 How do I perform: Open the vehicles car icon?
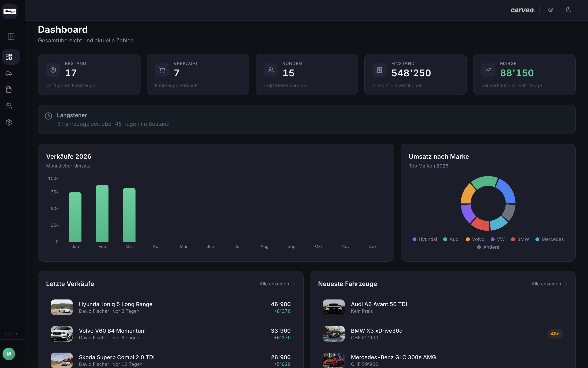point(9,74)
